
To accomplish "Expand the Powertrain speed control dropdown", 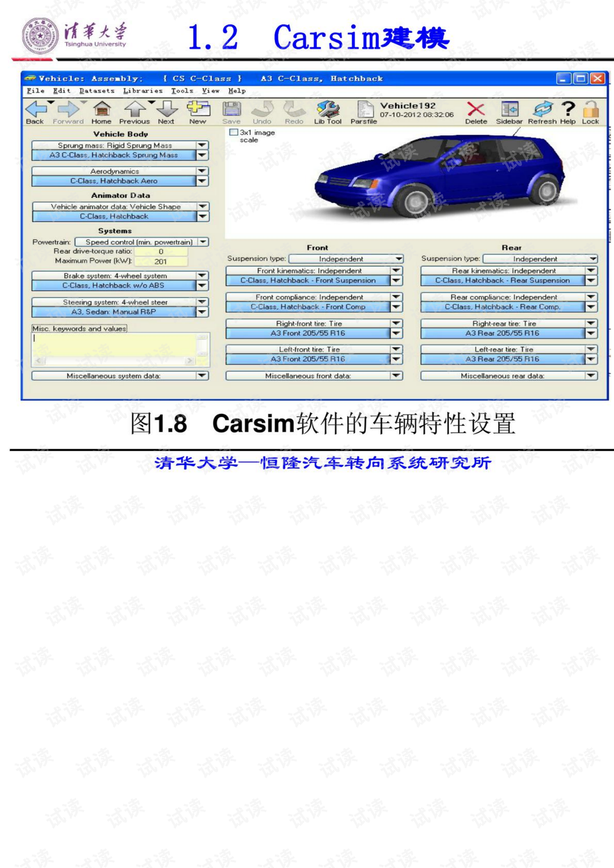I will (203, 242).
